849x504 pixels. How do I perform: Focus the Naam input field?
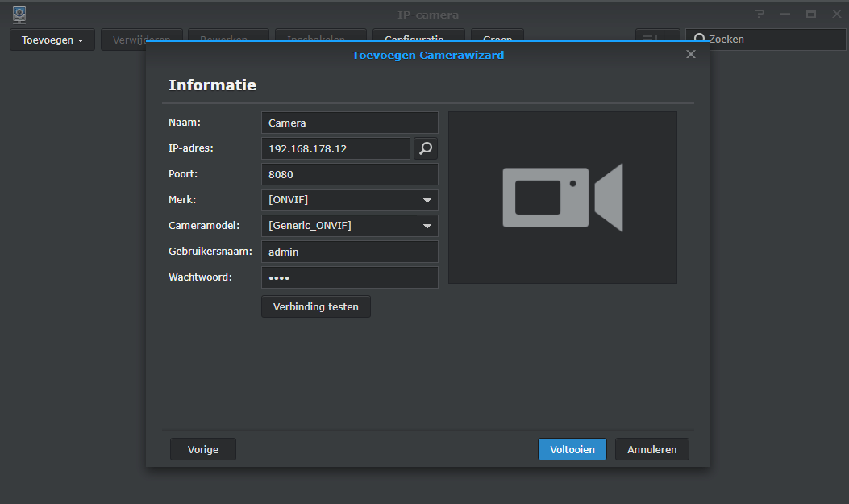click(349, 123)
